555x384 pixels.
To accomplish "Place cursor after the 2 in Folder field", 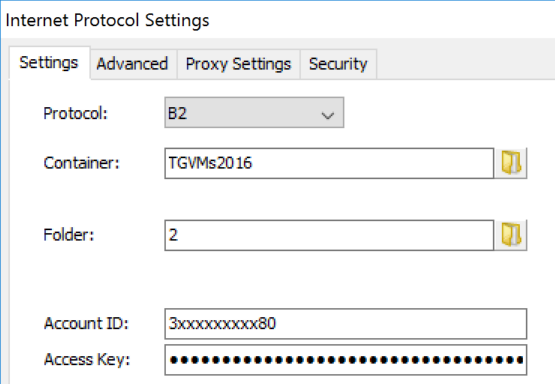I will pyautogui.click(x=179, y=235).
